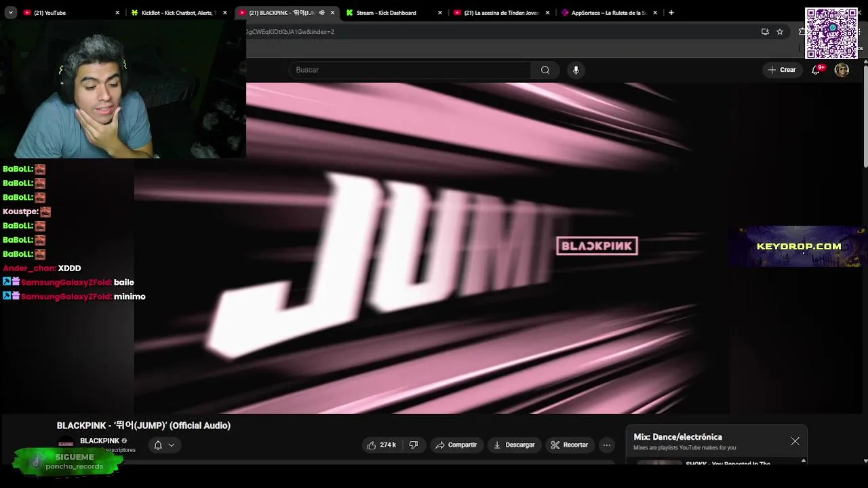Open the account avatar menu
The width and height of the screenshot is (868, 488).
click(842, 70)
